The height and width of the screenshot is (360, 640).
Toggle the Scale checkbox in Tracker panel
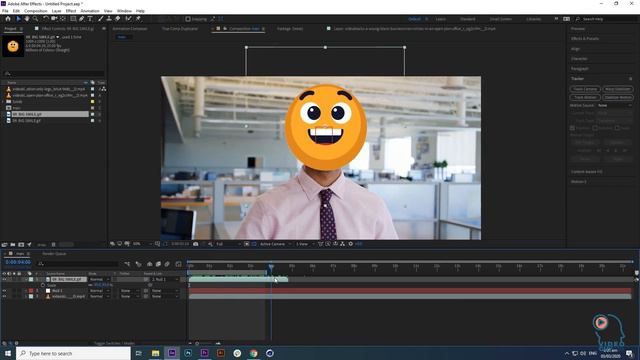[x=618, y=128]
